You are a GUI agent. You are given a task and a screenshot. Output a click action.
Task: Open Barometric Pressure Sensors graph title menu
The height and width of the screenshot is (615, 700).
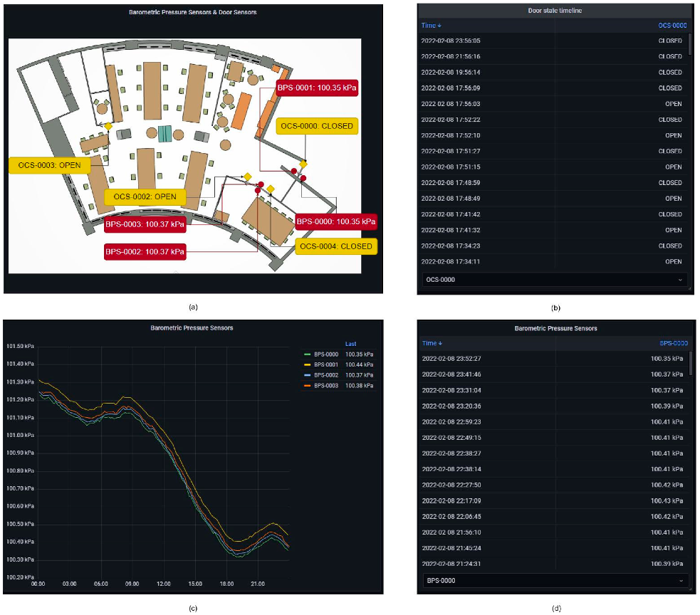click(x=192, y=328)
